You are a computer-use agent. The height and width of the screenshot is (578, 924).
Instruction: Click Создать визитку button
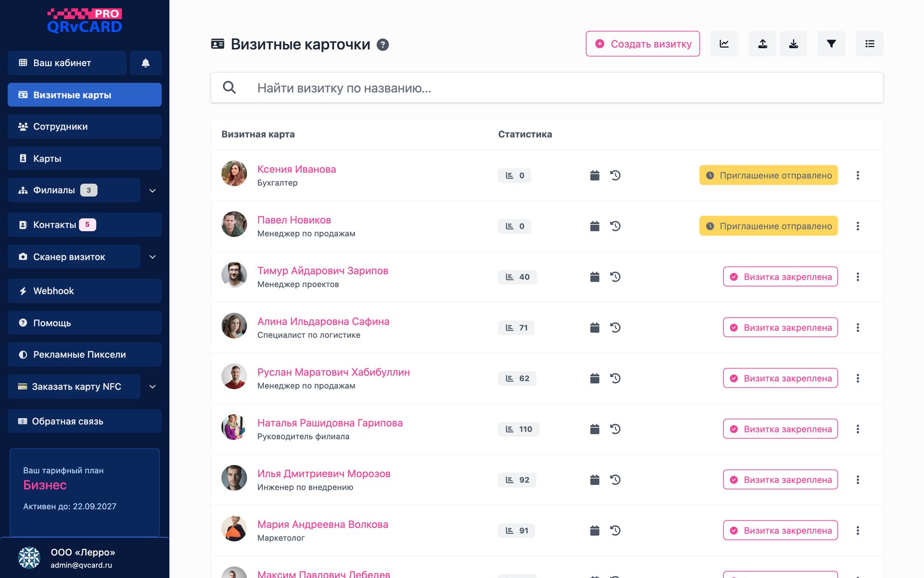643,44
